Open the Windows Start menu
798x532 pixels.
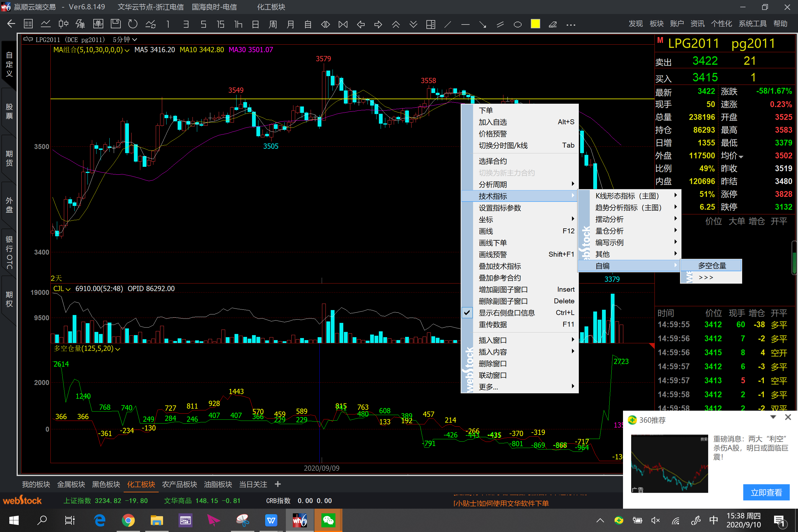[14, 520]
